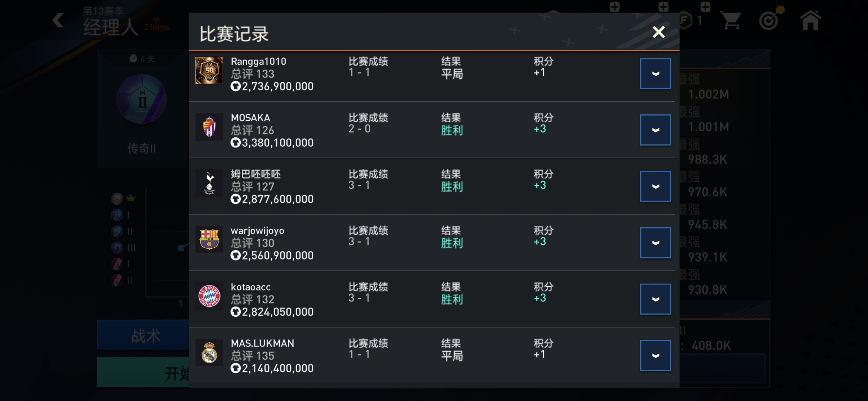Click the Tottenham Hotspur crest icon
This screenshot has height=401, width=868.
click(x=209, y=183)
